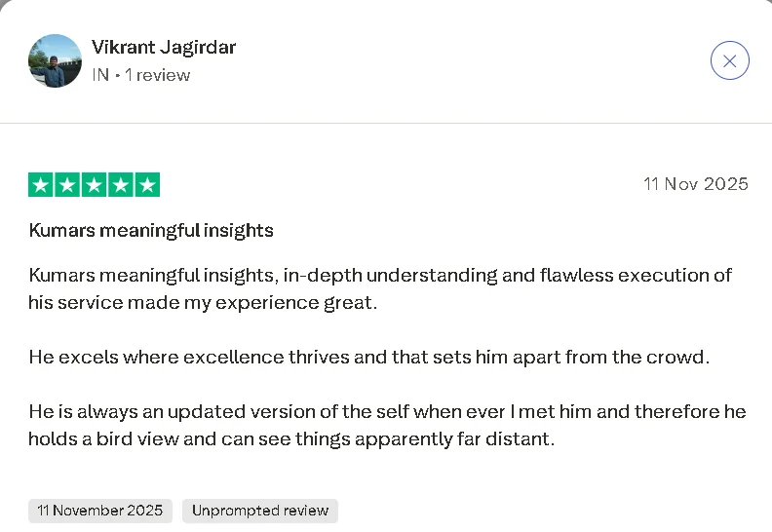772x532 pixels.
Task: Click the dot separator between IN and 1 review
Action: (x=117, y=76)
